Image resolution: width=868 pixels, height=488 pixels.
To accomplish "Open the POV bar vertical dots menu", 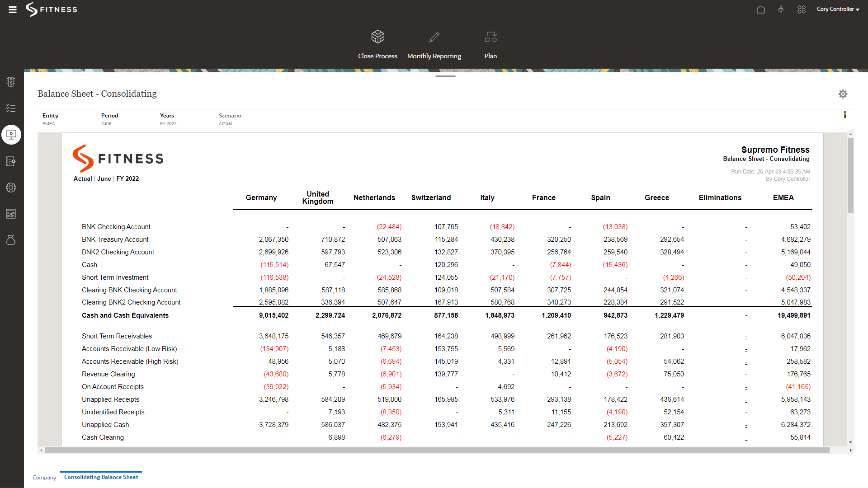I will (x=845, y=115).
